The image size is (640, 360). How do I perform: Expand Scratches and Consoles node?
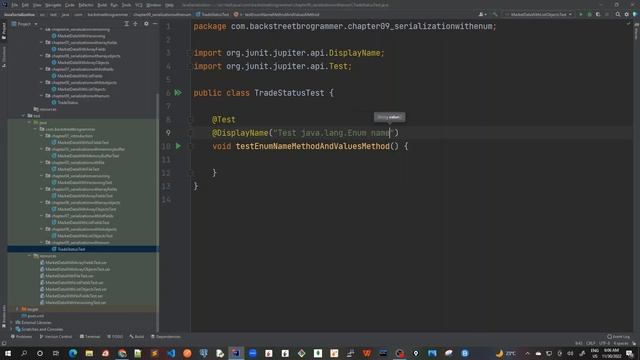12,329
